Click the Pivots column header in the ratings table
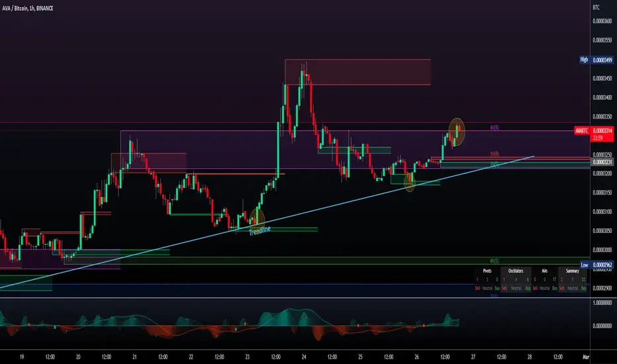The image size is (617, 364). (x=487, y=271)
